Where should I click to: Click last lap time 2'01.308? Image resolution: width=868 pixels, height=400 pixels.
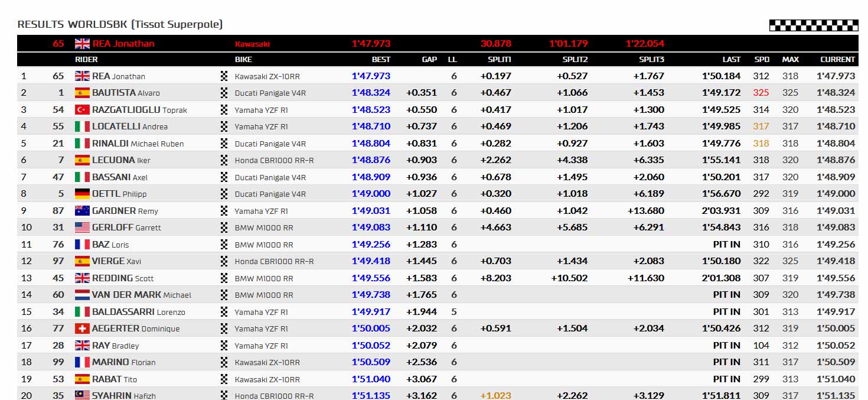click(721, 278)
